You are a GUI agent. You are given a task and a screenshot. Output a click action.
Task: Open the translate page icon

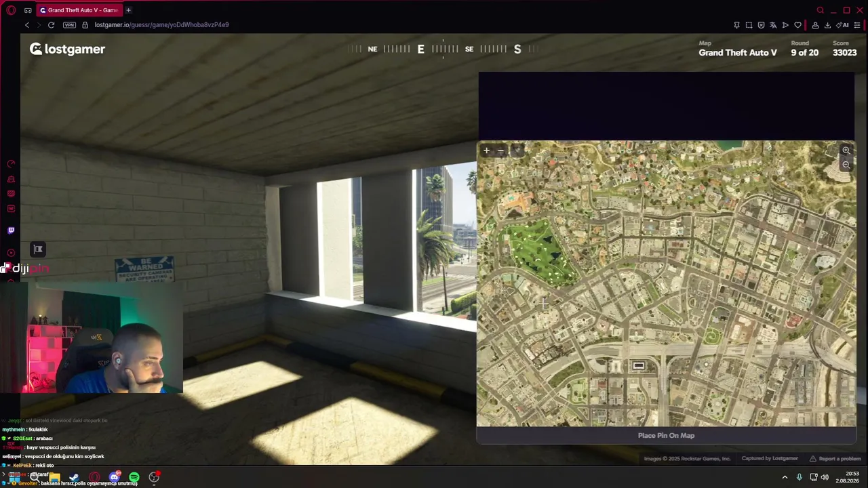click(x=773, y=25)
